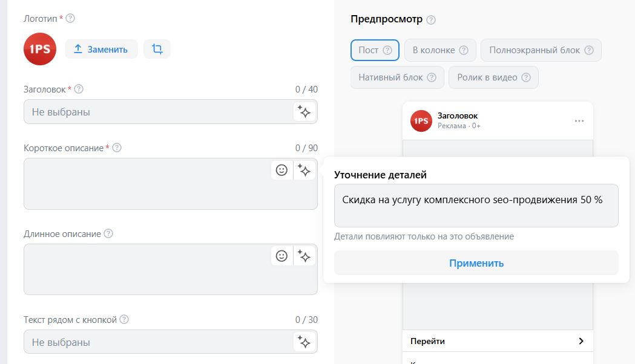The image size is (635, 364).
Task: Expand the chevron next to Перейти
Action: 581,341
